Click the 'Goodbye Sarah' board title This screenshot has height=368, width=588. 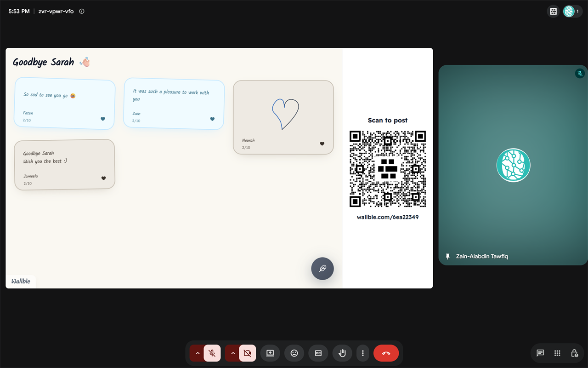tap(43, 62)
